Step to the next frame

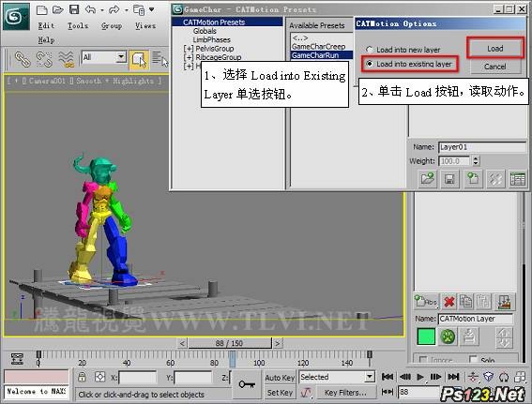point(435,377)
